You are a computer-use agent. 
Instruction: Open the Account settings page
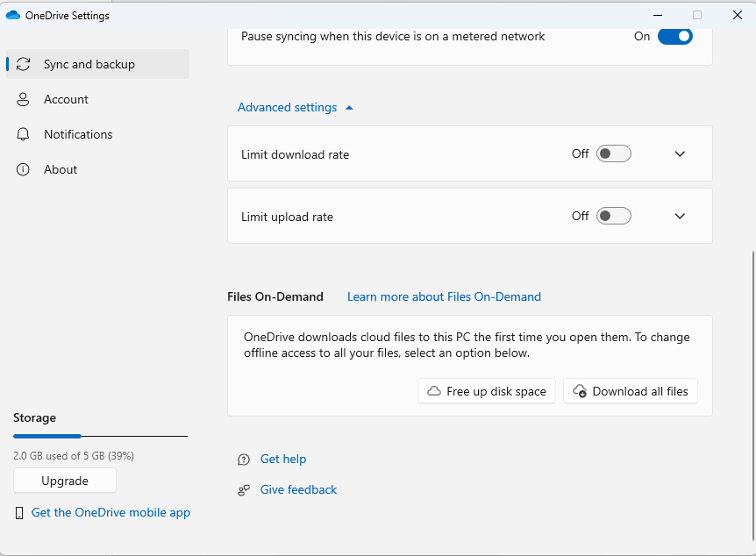[98, 99]
